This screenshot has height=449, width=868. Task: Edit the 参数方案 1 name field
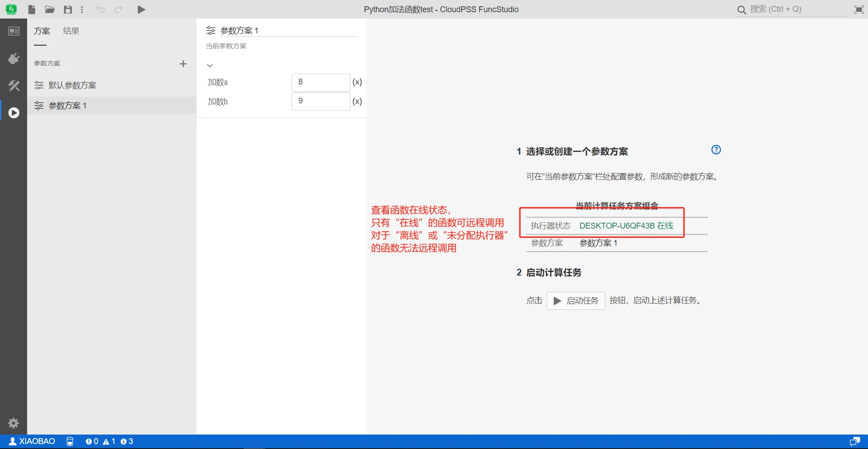coord(288,30)
